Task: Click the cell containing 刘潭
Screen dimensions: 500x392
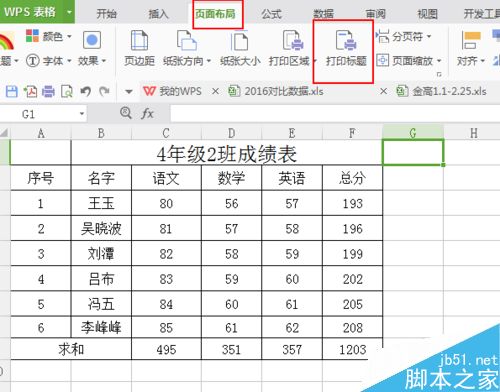Action: click(101, 254)
